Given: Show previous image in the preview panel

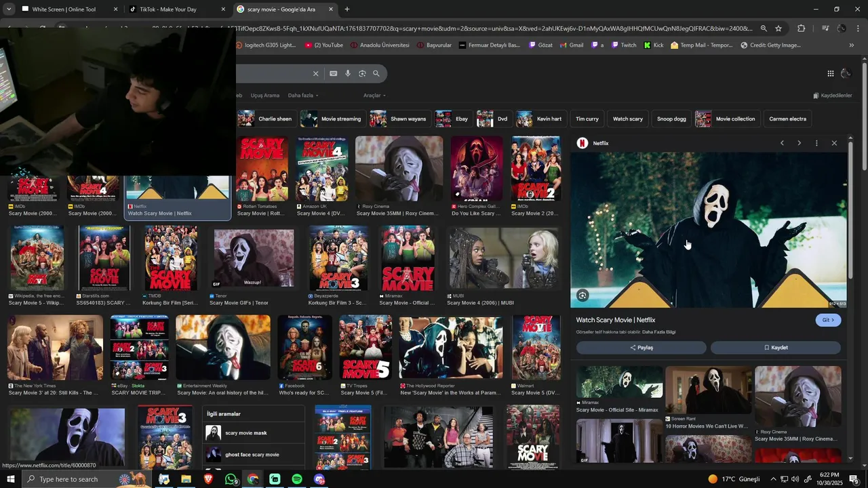Looking at the screenshot, I should (x=782, y=143).
